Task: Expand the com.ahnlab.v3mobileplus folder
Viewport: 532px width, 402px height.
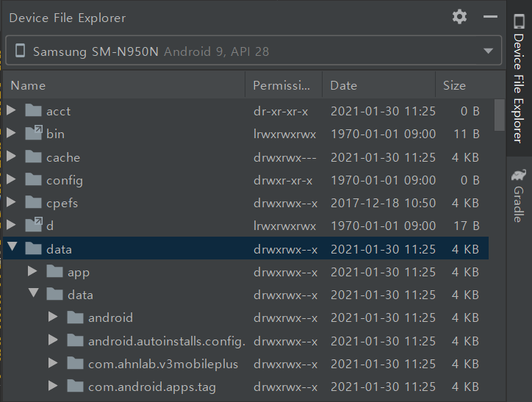Action: pyautogui.click(x=53, y=362)
